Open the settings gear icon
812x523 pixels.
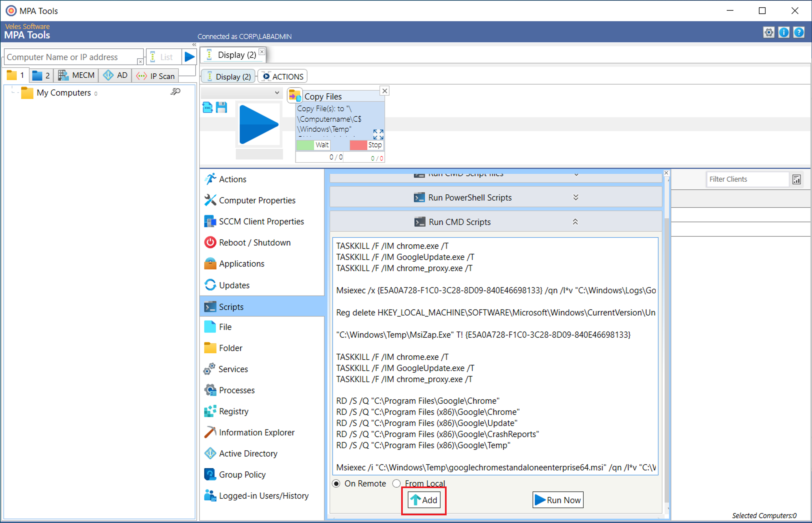pyautogui.click(x=769, y=32)
